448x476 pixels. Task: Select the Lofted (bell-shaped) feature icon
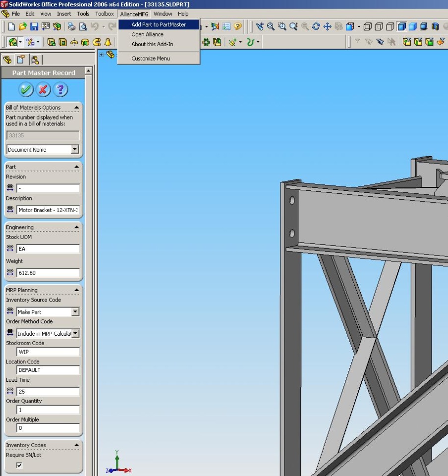[108, 42]
